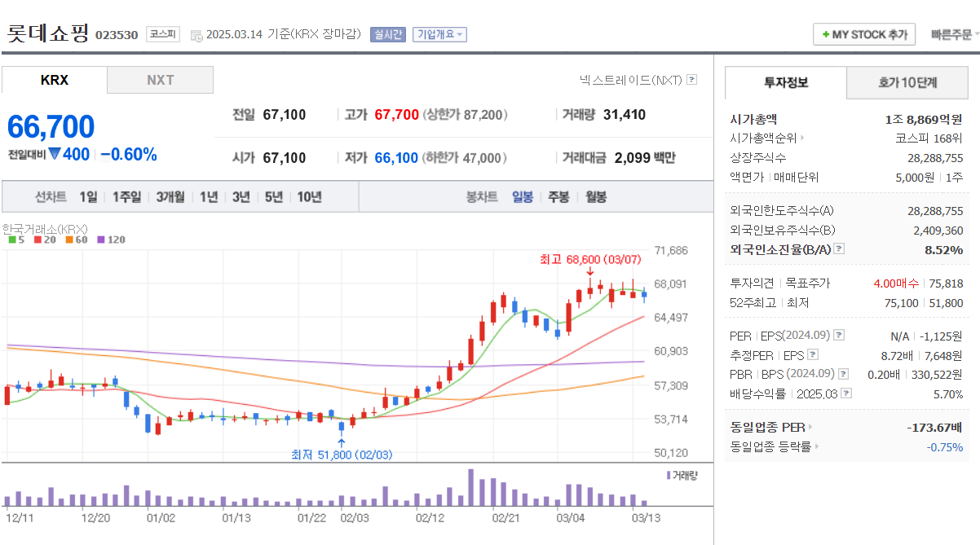Click the 목표주가 value 75,818
This screenshot has width=980, height=545.
946,283
